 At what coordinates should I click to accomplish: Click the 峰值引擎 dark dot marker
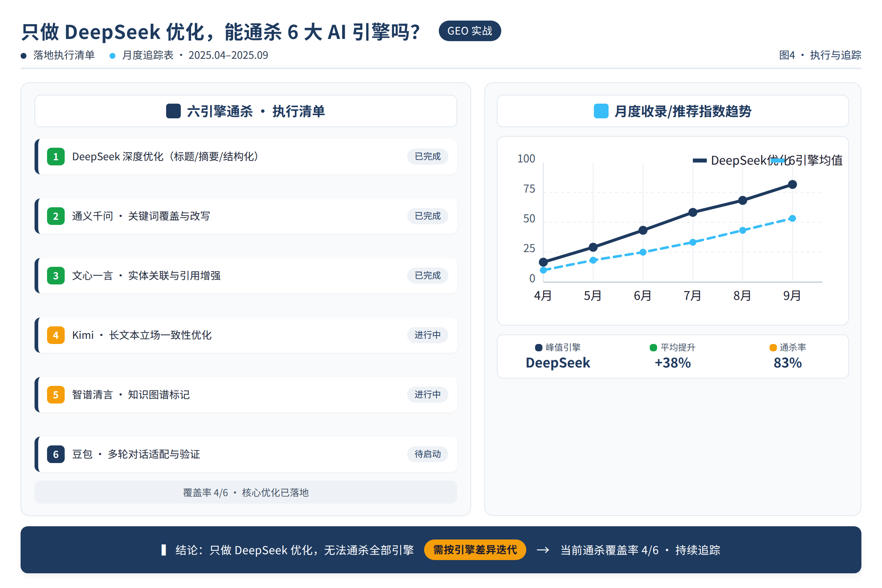539,348
